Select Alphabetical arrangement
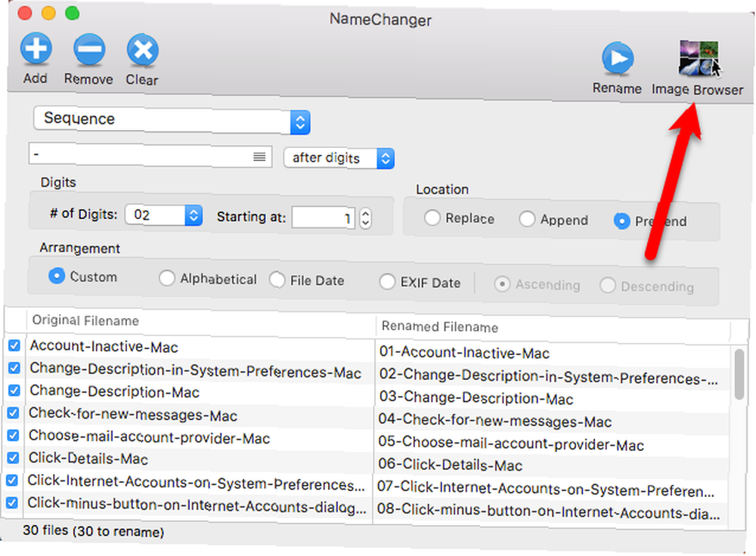The image size is (756, 556). pos(167,278)
